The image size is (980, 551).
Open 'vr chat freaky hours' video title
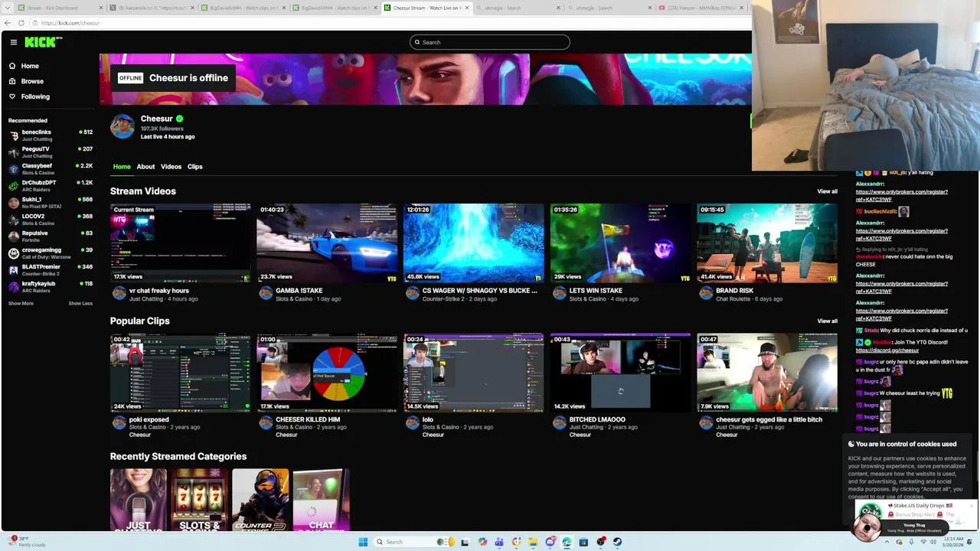coord(159,291)
